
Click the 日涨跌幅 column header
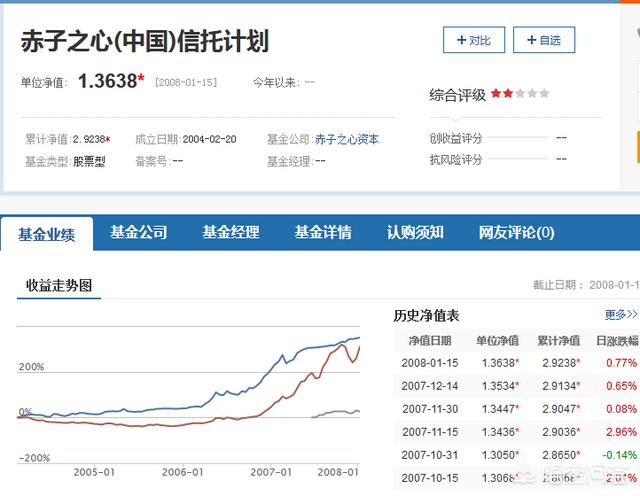617,340
